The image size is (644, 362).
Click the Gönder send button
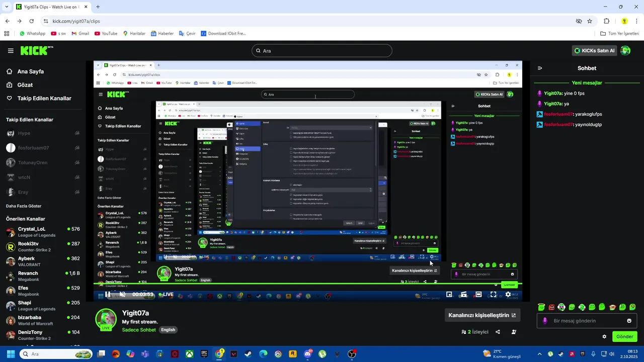tap(624, 336)
